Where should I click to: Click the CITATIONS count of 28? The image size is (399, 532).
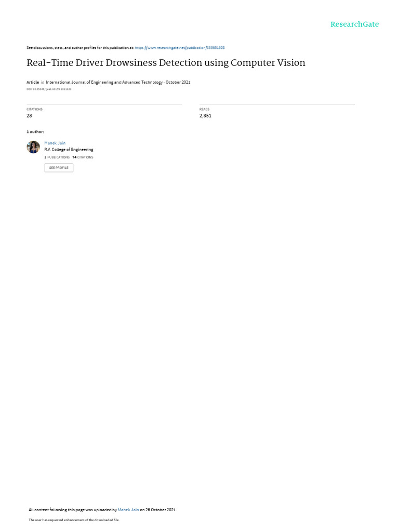29,116
